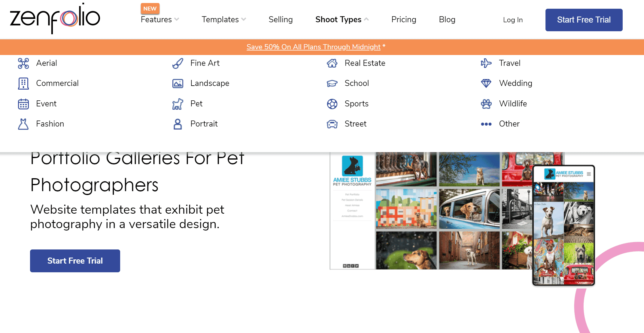
Task: Click the Landscape picture icon
Action: [178, 84]
